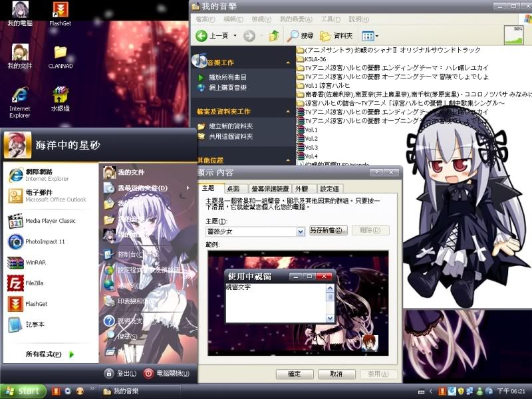
Task: Open the 我的文件 desktop icon
Action: click(x=20, y=57)
